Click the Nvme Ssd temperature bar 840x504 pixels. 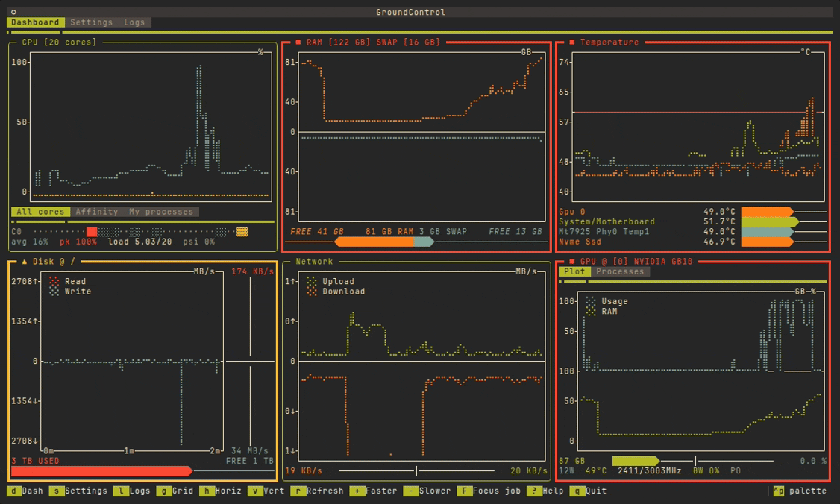point(768,242)
